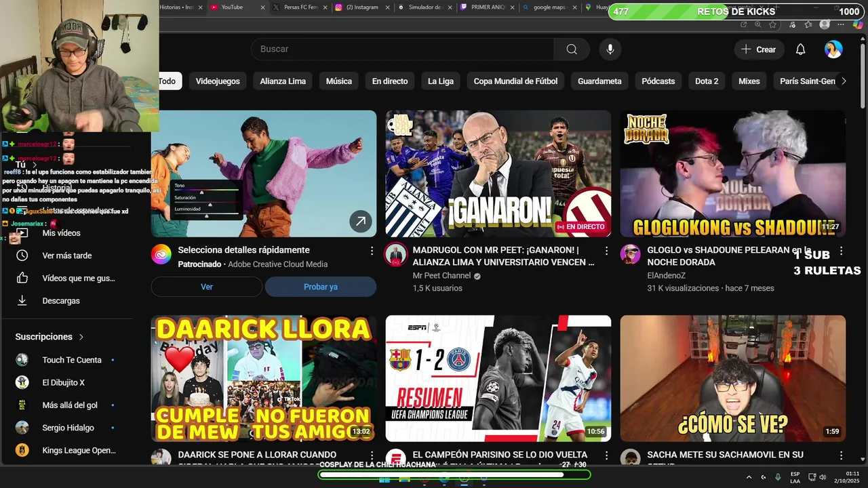The image size is (868, 488).
Task: Open Mr Peet Channel avatar
Action: pos(396,255)
